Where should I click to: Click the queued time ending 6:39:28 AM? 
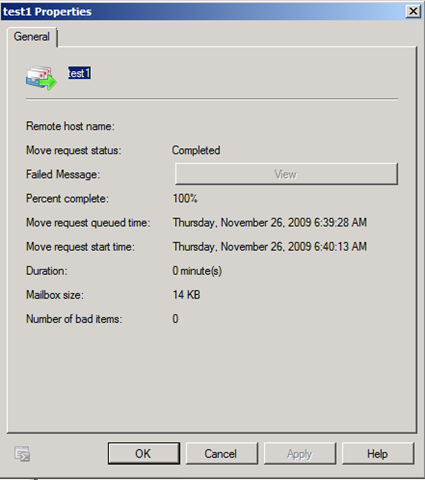pos(270,222)
